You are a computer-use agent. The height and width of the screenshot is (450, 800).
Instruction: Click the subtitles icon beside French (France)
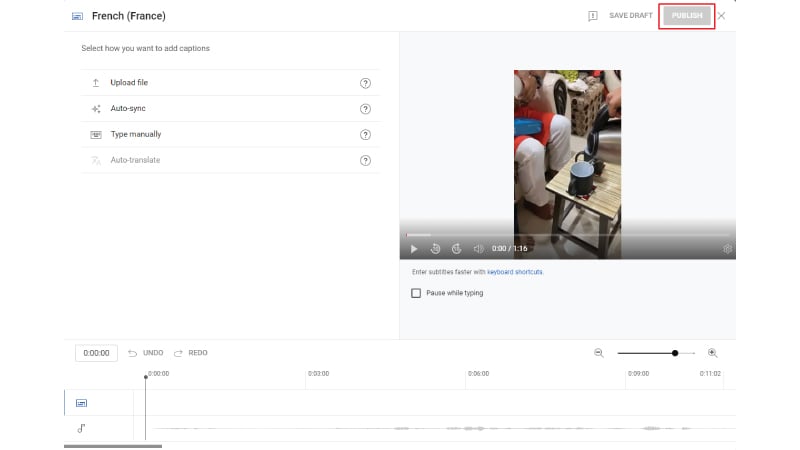click(78, 16)
